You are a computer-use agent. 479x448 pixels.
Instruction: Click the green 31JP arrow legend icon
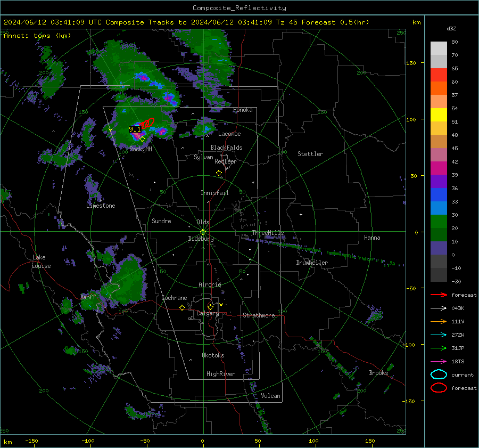click(439, 348)
